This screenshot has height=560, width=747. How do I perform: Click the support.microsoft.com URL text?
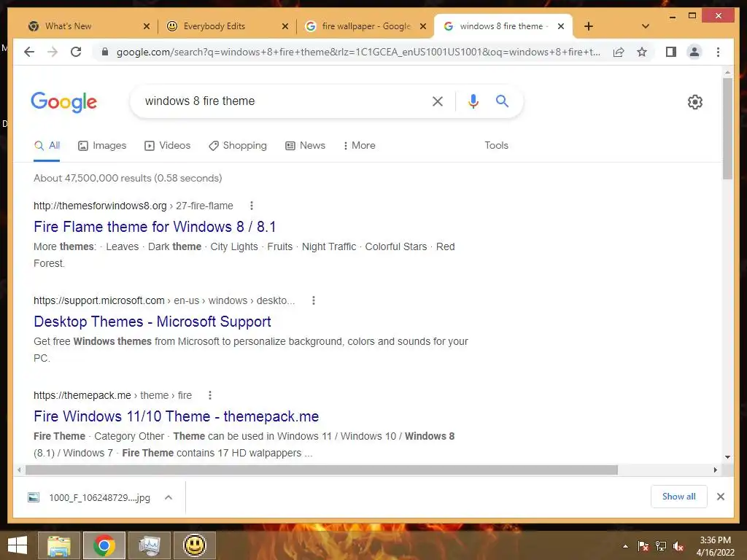[x=164, y=300]
